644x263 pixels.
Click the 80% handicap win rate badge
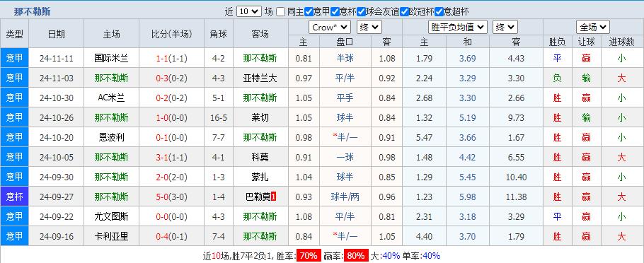pos(356,256)
